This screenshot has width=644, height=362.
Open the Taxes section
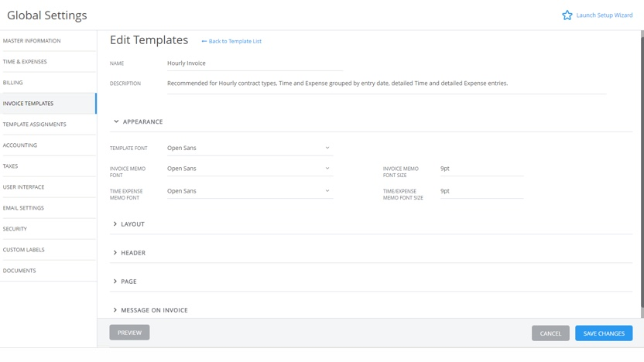coord(48,166)
